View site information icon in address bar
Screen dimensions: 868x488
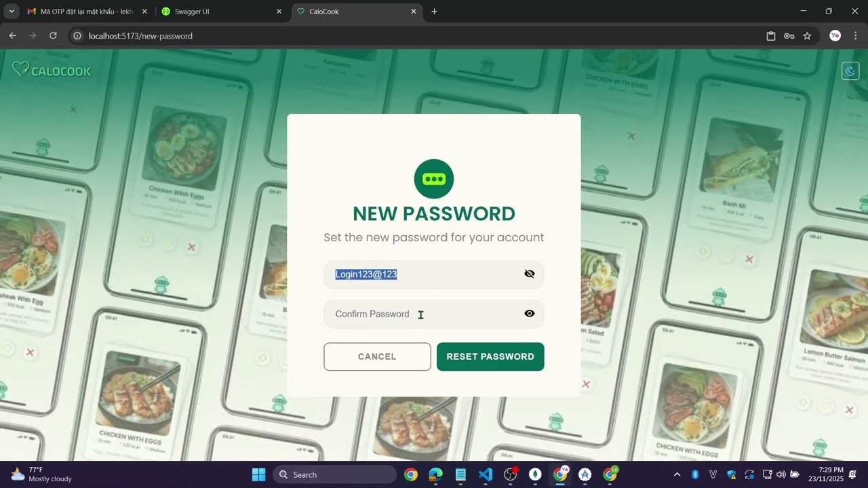77,36
